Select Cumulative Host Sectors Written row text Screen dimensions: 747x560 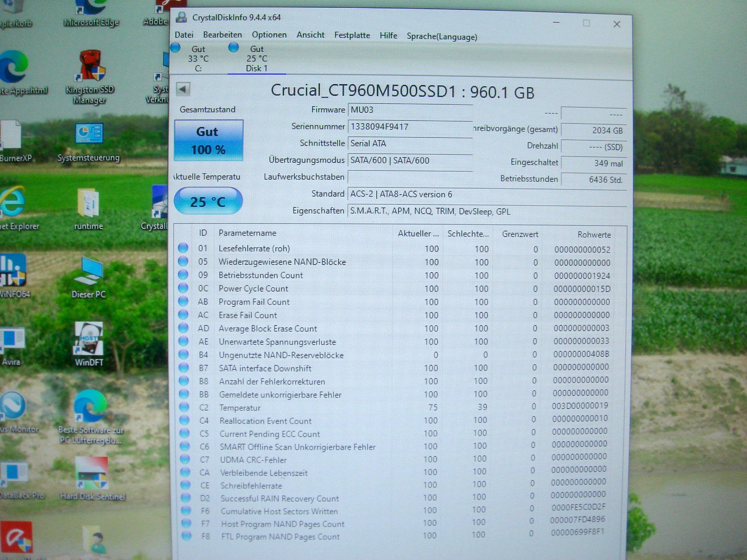279,511
